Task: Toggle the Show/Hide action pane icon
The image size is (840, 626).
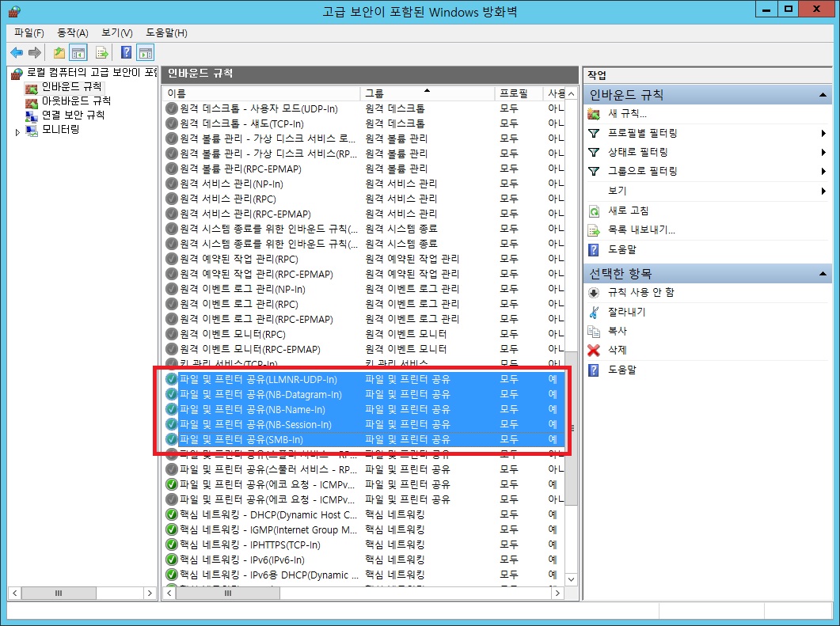Action: coord(145,52)
